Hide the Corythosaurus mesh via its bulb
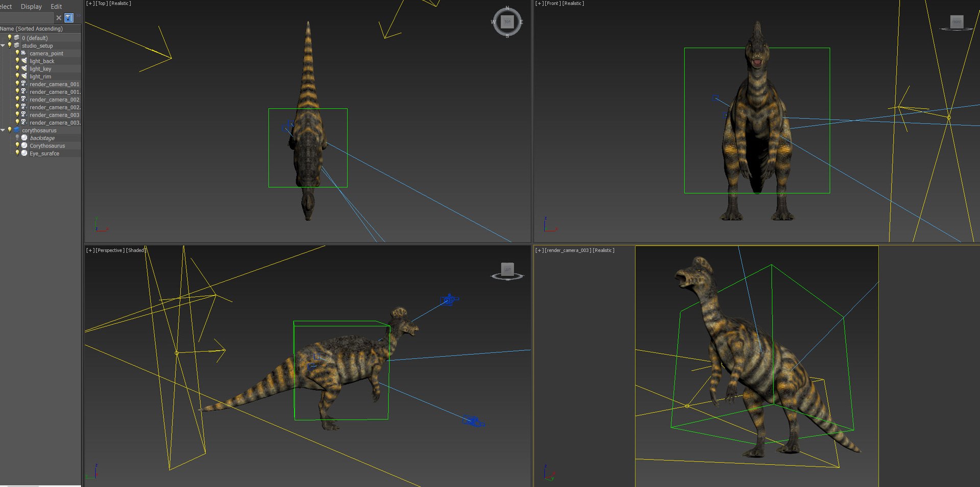The height and width of the screenshot is (487, 980). coord(17,145)
